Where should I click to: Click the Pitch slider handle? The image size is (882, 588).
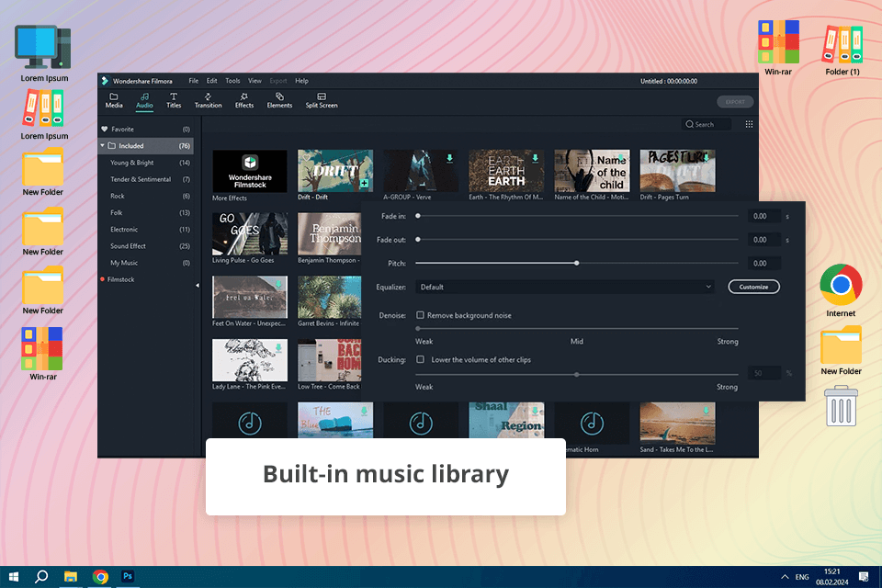(577, 264)
